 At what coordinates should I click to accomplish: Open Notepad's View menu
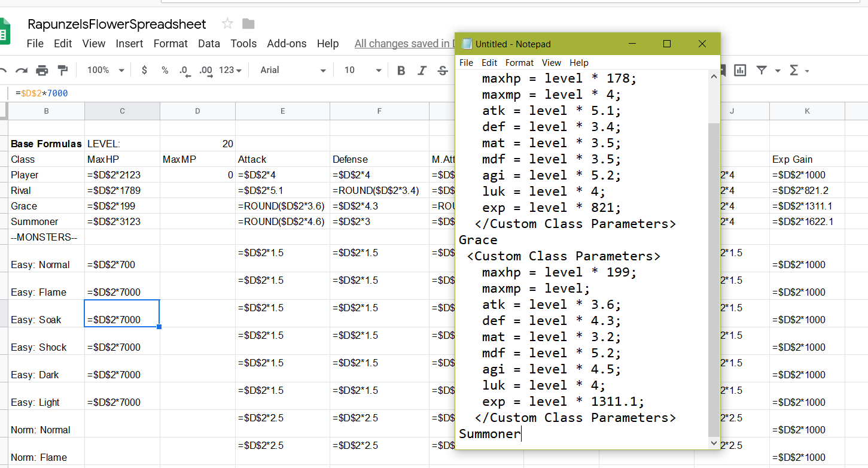[552, 62]
